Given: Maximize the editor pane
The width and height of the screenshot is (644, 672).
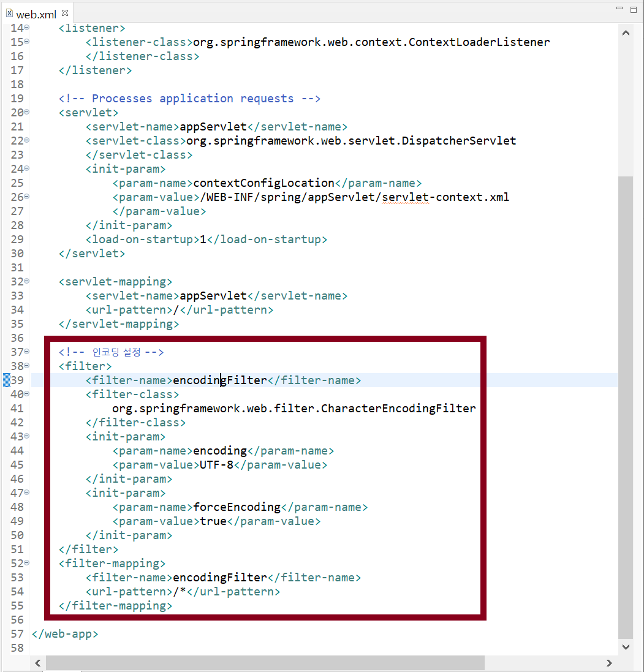Looking at the screenshot, I should 634,9.
